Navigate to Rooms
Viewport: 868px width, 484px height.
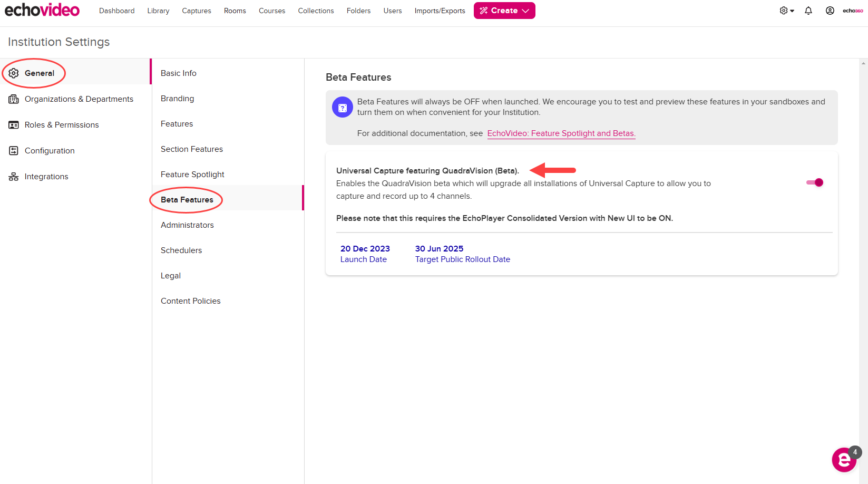[x=235, y=11]
